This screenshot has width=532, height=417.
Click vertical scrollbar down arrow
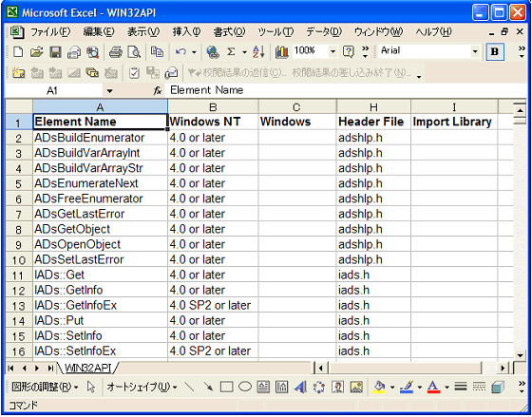point(520,355)
